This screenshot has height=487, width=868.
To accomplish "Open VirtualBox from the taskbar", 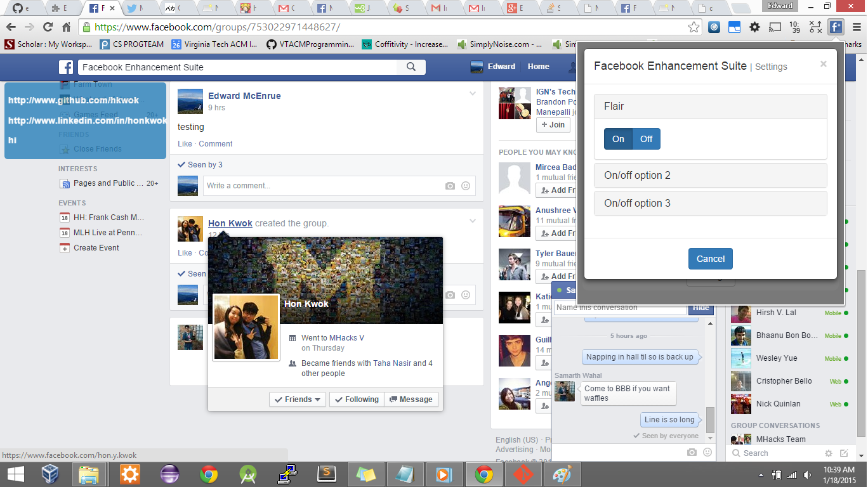I will (x=50, y=474).
